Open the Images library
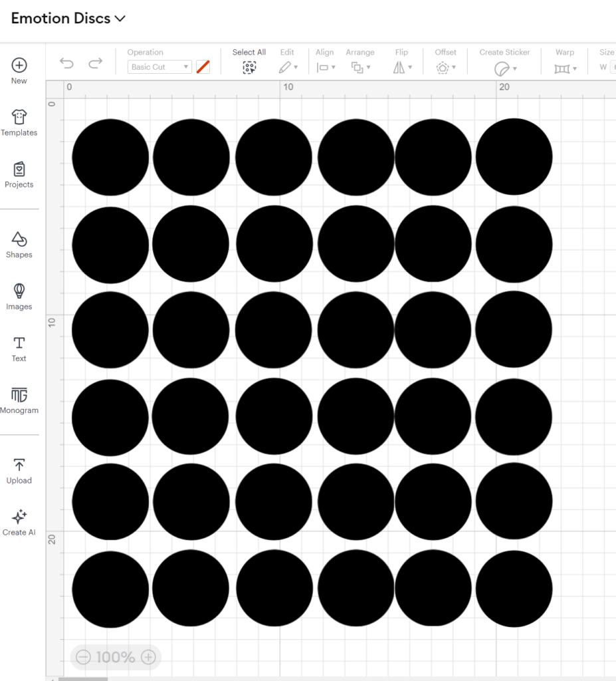Viewport: 616px width, 681px height. coord(19,291)
